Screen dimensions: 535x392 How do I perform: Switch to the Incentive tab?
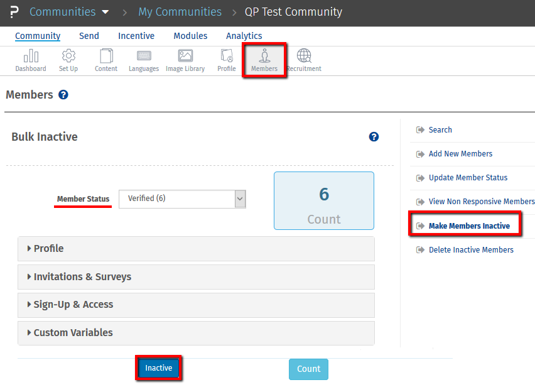click(136, 36)
